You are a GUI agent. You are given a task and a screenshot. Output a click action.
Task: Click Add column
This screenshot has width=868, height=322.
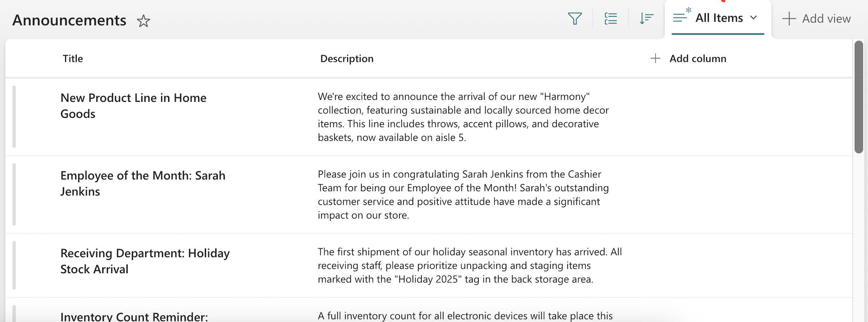point(698,58)
